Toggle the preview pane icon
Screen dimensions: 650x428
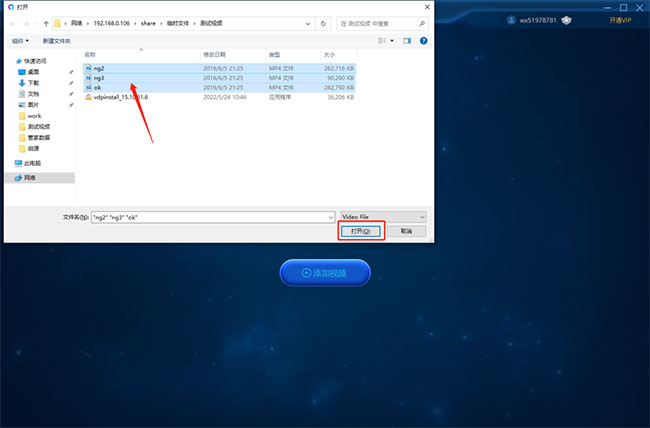[x=407, y=41]
